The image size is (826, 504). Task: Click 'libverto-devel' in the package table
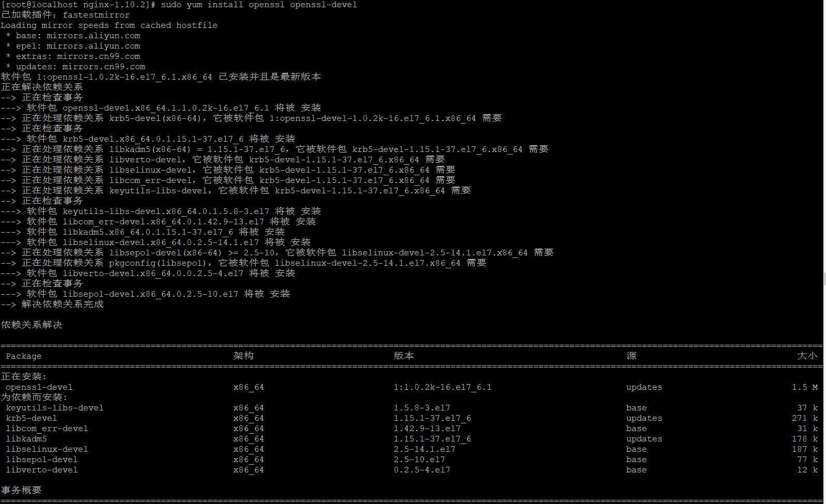tap(42, 470)
